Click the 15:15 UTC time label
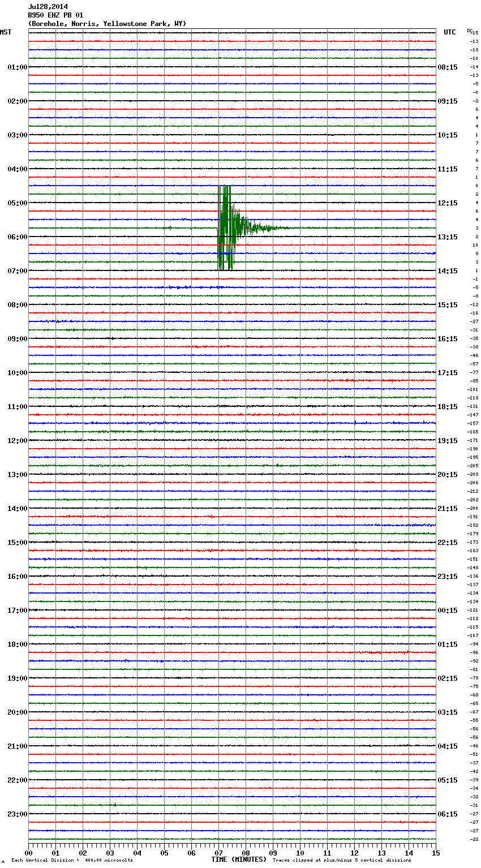The width and height of the screenshot is (481, 868). click(x=448, y=305)
